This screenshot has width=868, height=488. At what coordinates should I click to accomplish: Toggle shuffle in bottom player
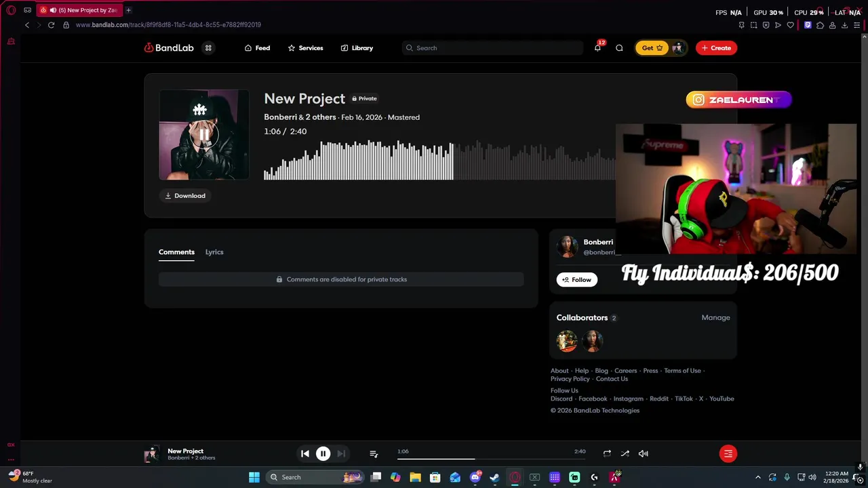pos(625,454)
